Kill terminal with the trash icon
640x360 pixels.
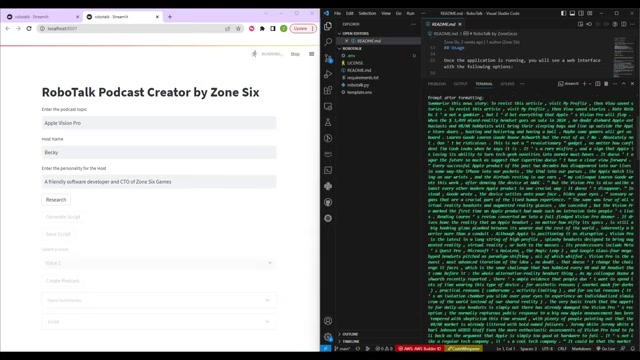606,84
